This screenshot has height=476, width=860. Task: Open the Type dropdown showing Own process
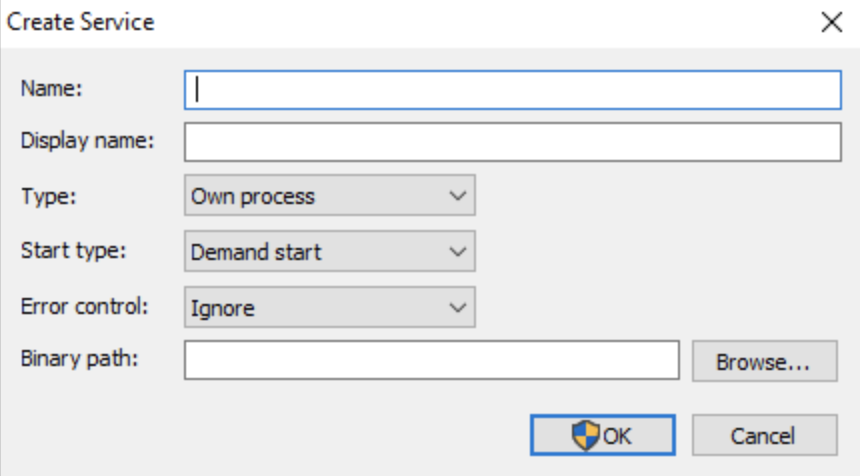coord(329,196)
